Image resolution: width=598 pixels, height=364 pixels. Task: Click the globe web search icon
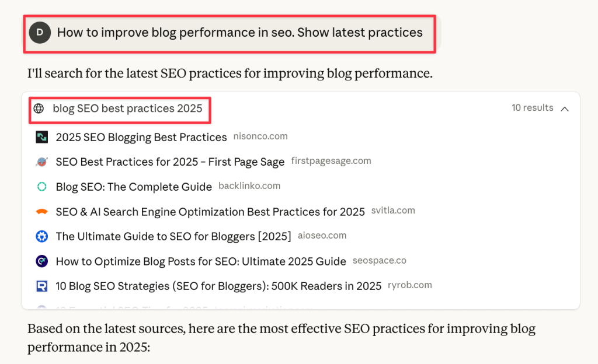coord(39,108)
